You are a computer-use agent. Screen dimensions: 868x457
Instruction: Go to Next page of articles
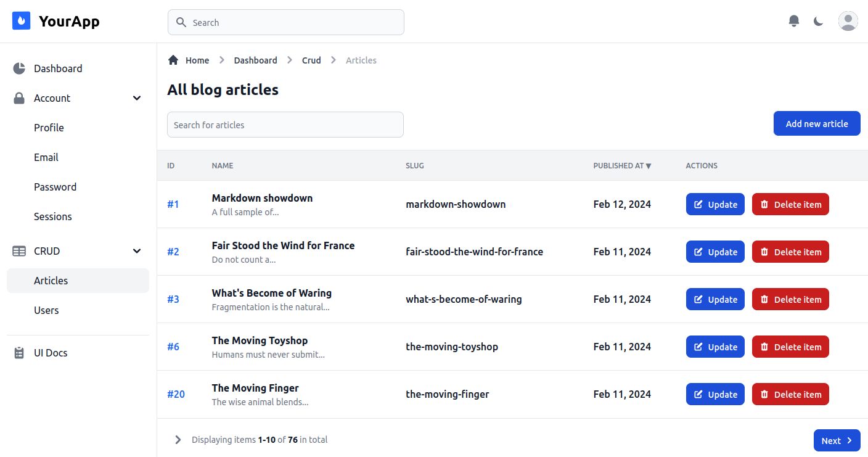[837, 440]
